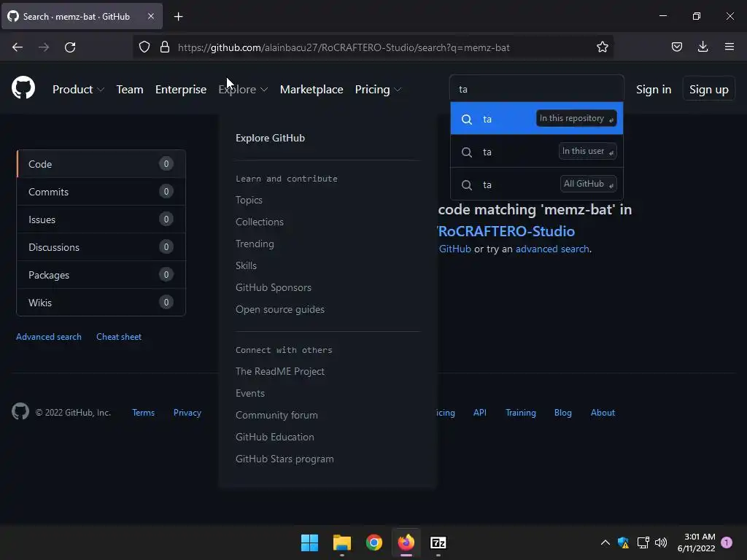Open Topics in Explore menu
747x560 pixels.
pos(249,200)
